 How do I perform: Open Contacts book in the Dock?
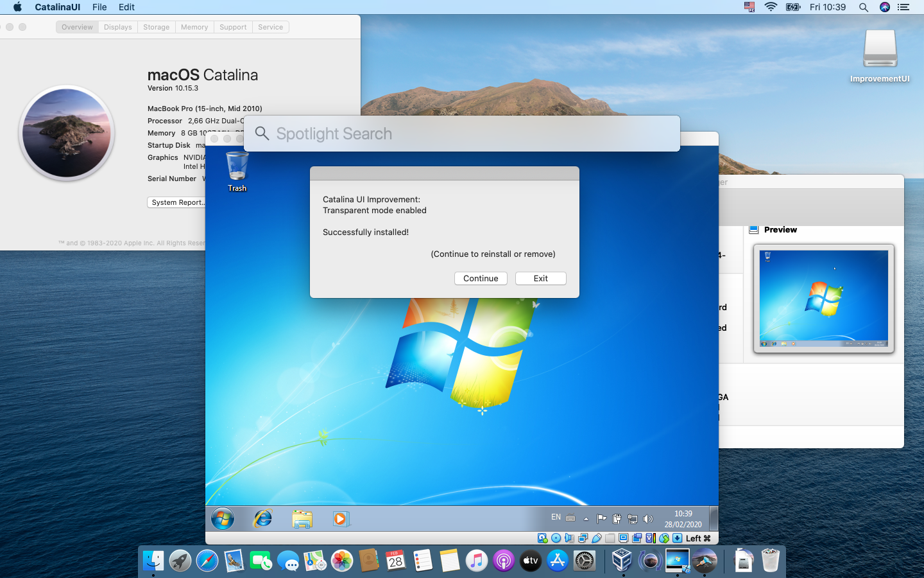coord(369,561)
